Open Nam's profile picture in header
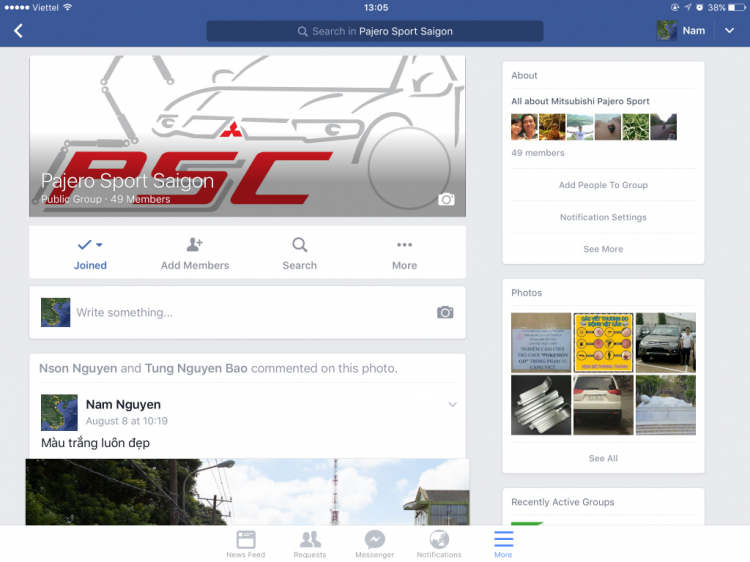 tap(666, 31)
